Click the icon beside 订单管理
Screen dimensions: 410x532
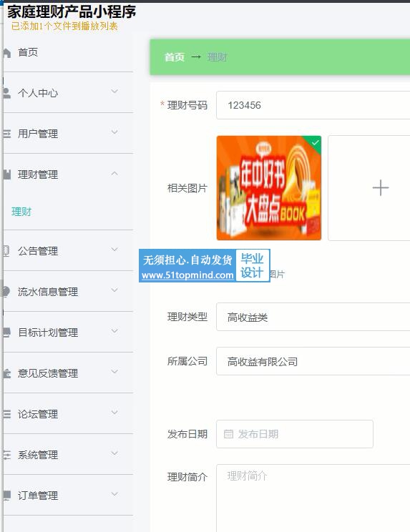6,496
